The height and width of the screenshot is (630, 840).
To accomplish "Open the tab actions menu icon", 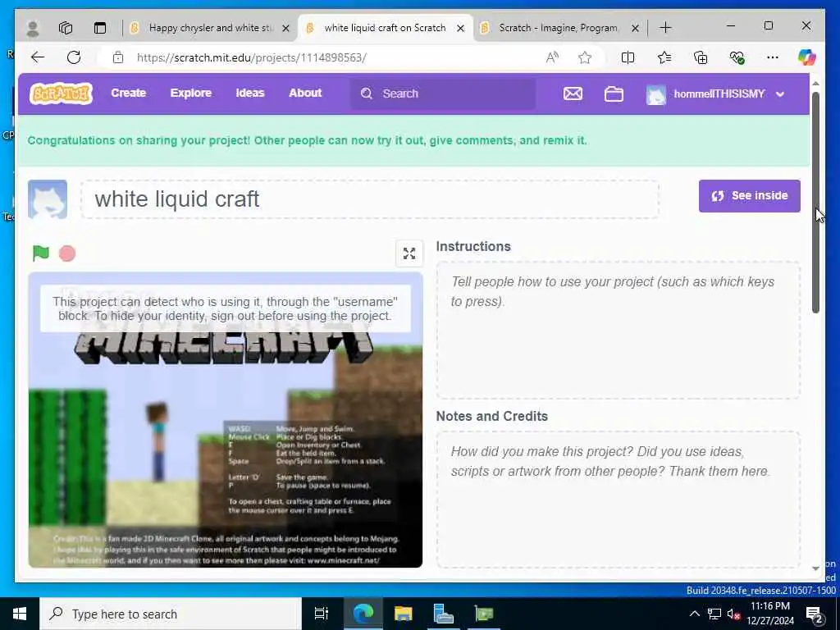I will [x=100, y=28].
